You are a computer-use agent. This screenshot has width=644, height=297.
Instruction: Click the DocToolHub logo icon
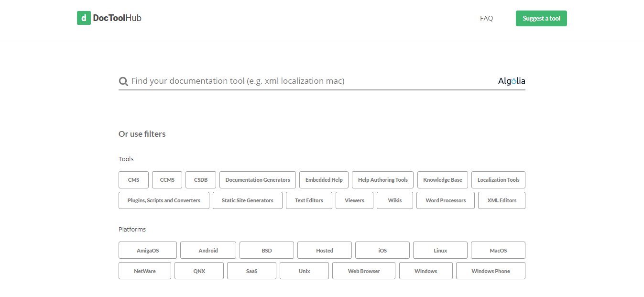click(x=84, y=18)
